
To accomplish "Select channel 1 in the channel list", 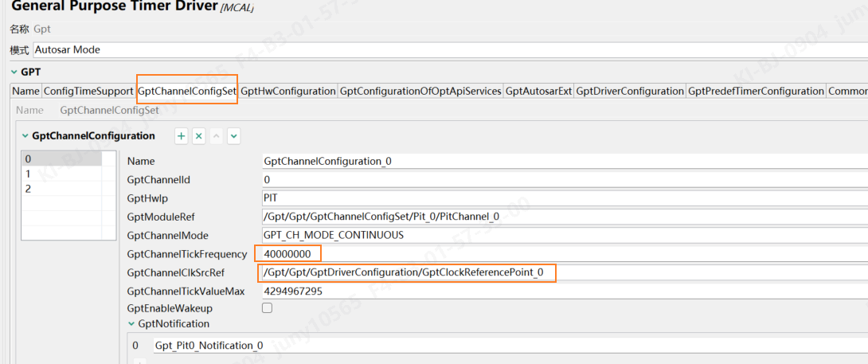I will pos(29,174).
